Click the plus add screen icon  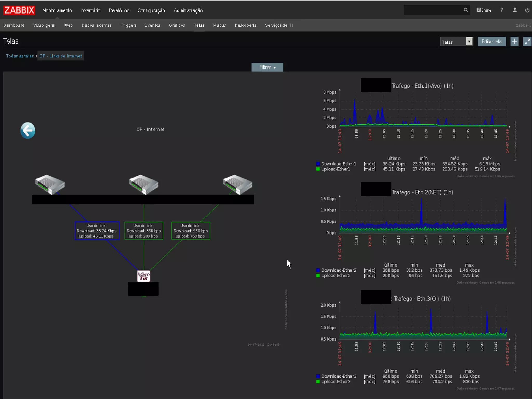(514, 42)
